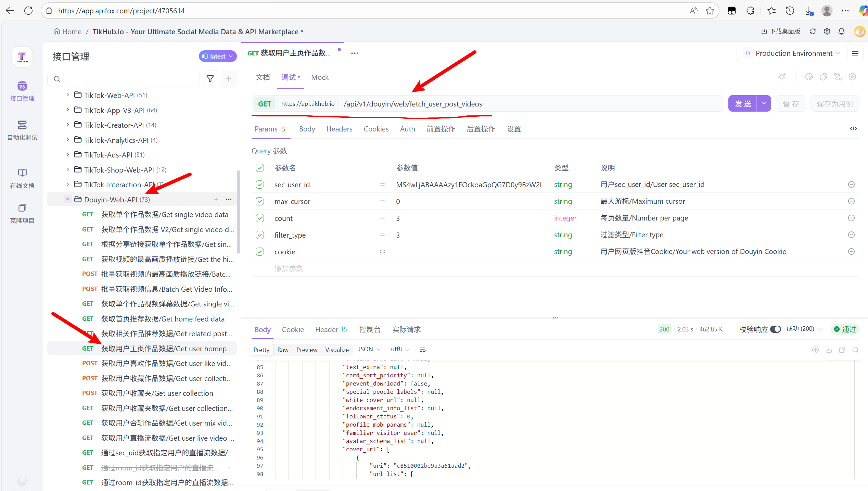This screenshot has width=868, height=491.
Task: Switch to the Headers request tab
Action: [339, 129]
